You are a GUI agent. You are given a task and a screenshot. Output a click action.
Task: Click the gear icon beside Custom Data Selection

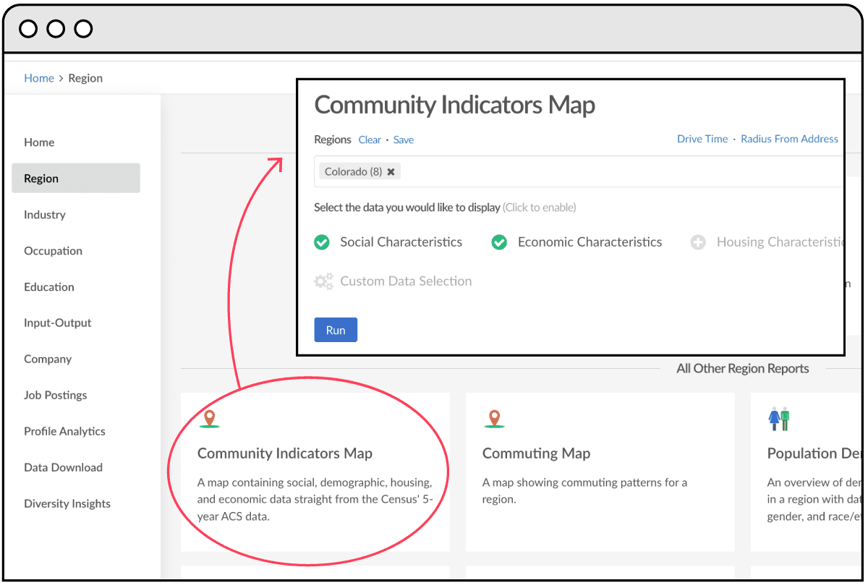coord(323,281)
